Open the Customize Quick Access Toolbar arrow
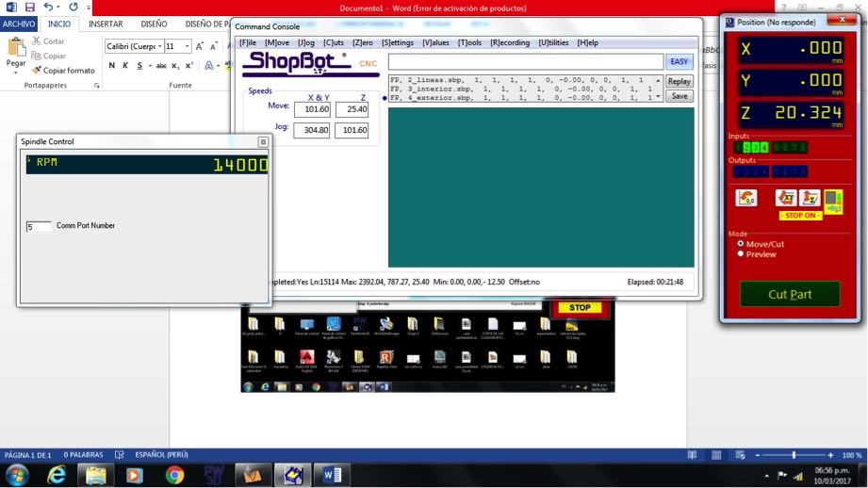868x488 pixels. [89, 8]
